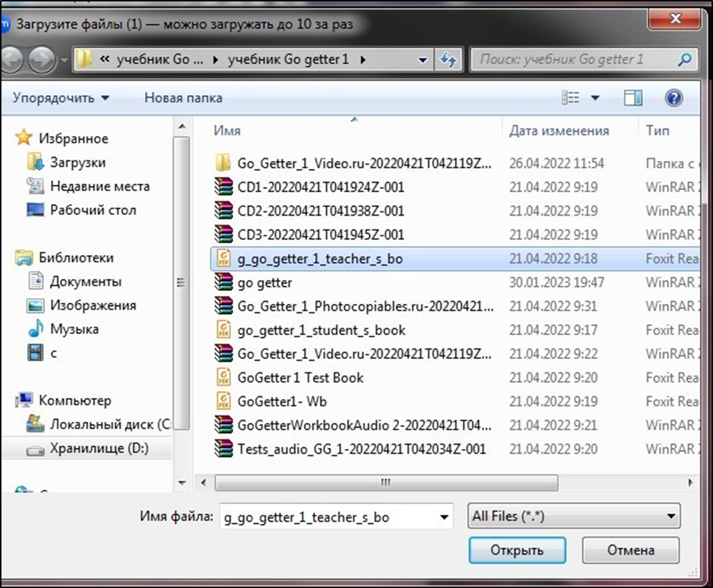Sort by Тип column header
This screenshot has height=588, width=713.
[658, 130]
